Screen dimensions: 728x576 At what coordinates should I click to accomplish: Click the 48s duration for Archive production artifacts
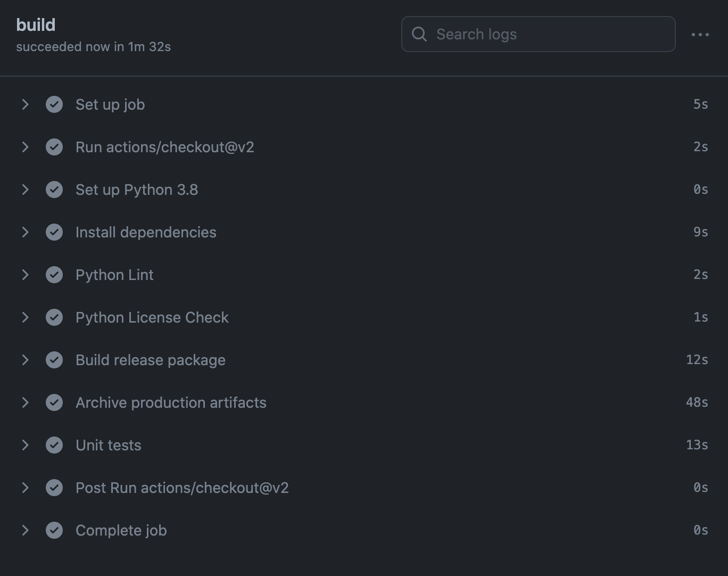pos(697,402)
